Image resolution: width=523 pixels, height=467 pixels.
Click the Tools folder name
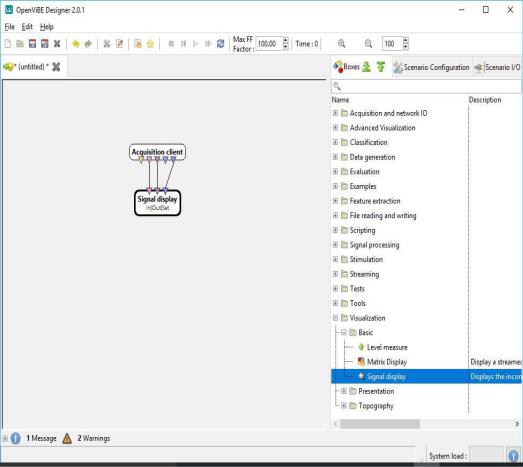click(x=358, y=303)
